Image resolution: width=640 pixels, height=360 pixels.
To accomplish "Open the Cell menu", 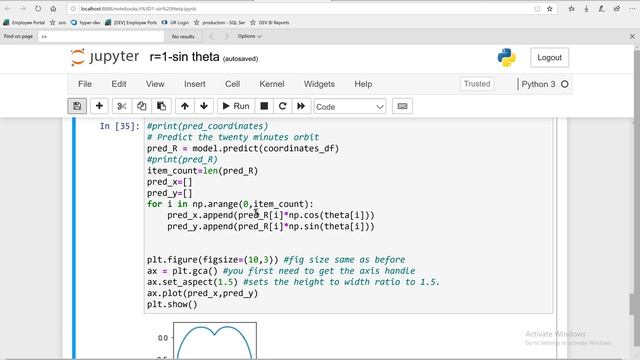I will click(232, 84).
